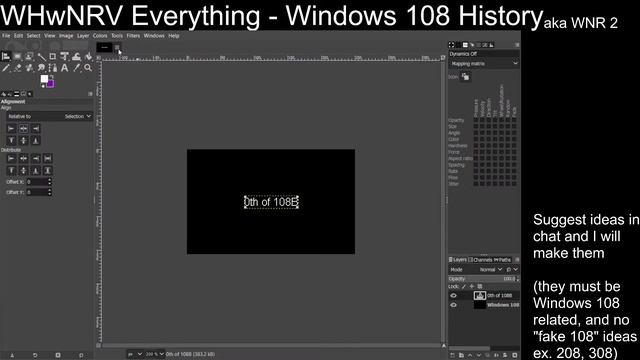Screen dimensions: 640x360
Task: Reset colors to default black and white
Action: point(43,86)
